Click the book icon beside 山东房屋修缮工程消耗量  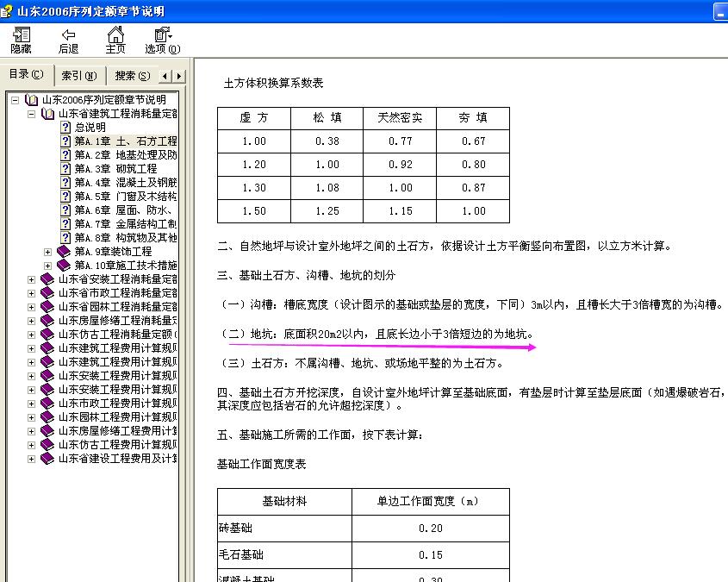coord(47,321)
